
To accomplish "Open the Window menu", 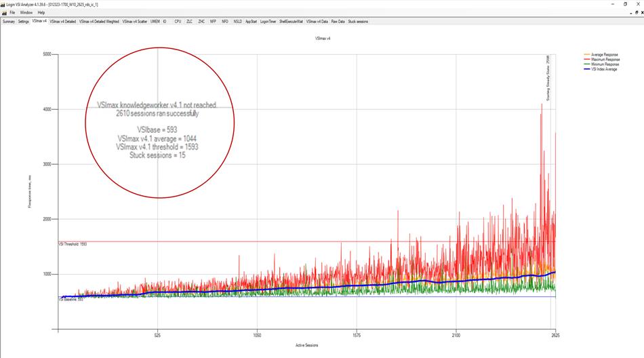I will click(x=26, y=13).
